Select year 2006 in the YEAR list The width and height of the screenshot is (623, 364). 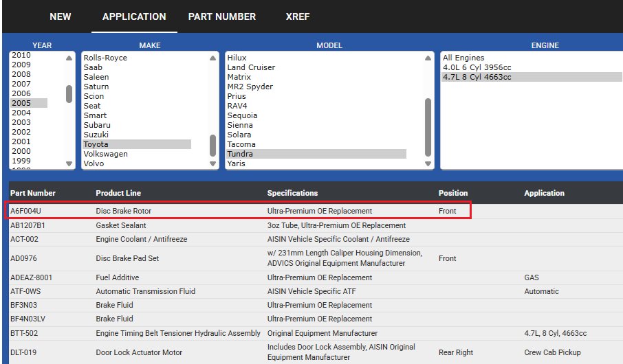[21, 93]
